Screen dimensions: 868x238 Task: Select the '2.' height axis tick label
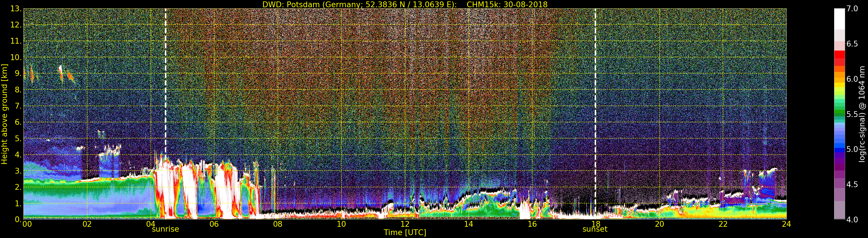[x=18, y=187]
